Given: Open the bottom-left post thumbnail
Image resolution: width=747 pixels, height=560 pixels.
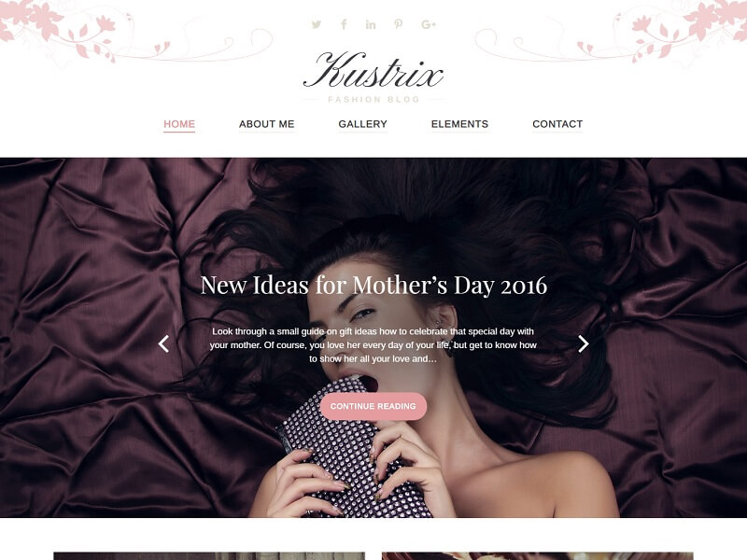Looking at the screenshot, I should (x=209, y=555).
